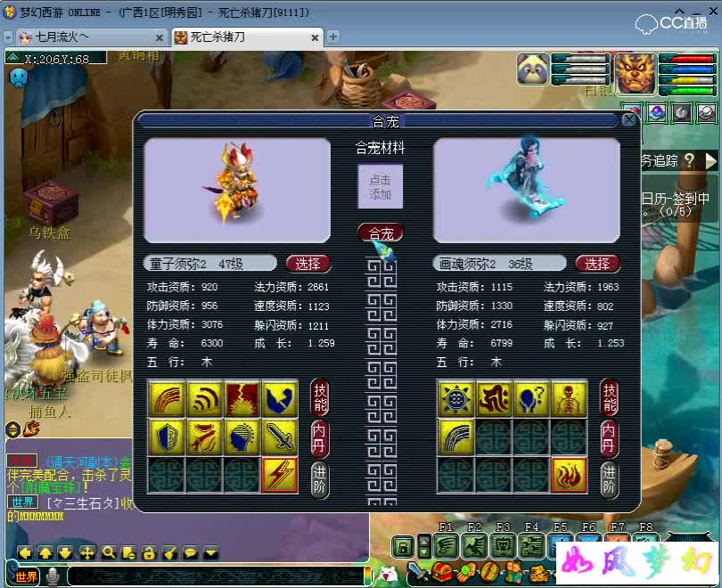
Task: Select the left pet's blue shield skill icon
Action: click(x=167, y=437)
